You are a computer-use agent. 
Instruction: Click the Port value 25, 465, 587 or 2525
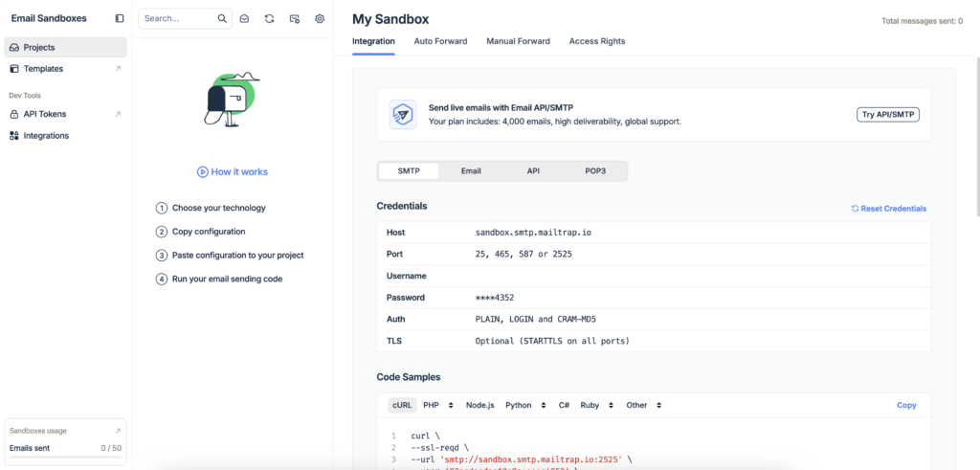tap(523, 255)
